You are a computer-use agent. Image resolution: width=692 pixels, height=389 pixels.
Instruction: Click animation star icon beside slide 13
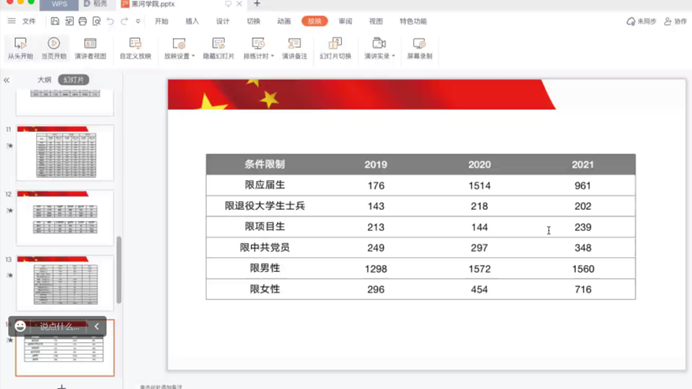9,276
